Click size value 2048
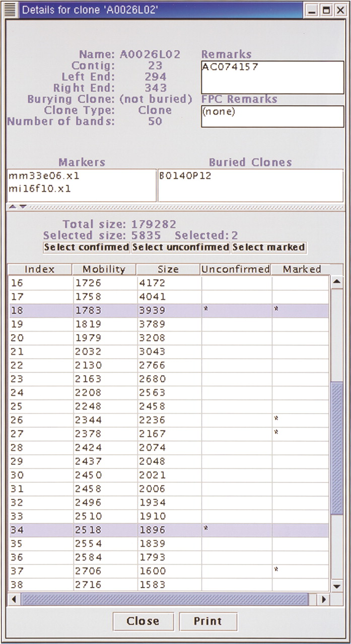The height and width of the screenshot is (644, 351). point(152,461)
